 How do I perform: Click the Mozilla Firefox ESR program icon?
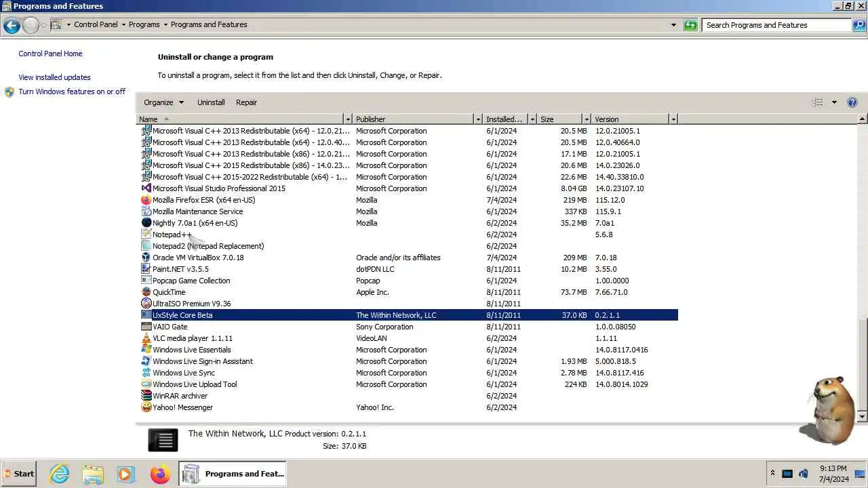point(146,200)
